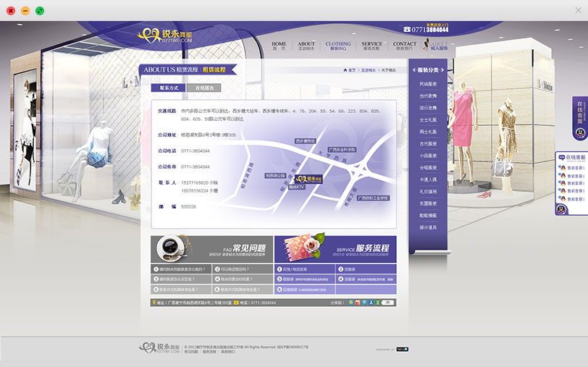This screenshot has height=367, width=588.
Task: Switch to the 在线留言 tab
Action: [x=204, y=88]
